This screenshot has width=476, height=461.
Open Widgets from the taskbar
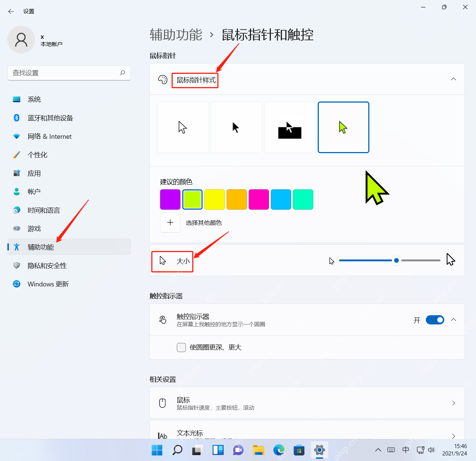(218, 450)
